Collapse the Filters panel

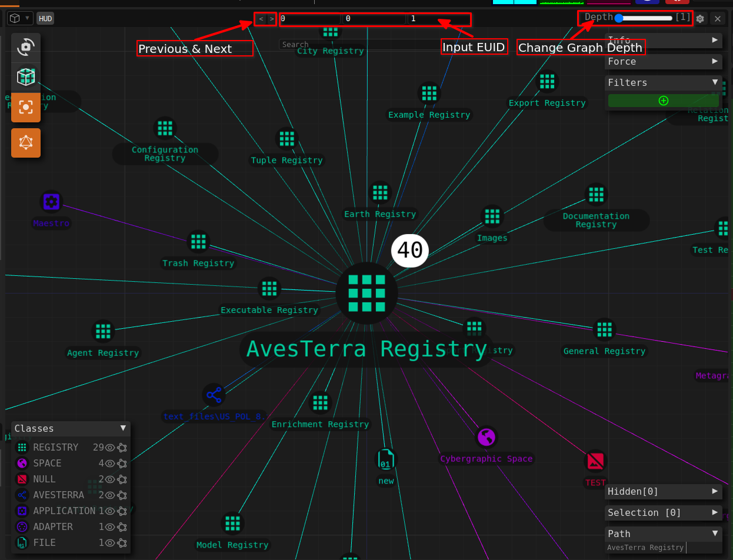click(x=663, y=82)
